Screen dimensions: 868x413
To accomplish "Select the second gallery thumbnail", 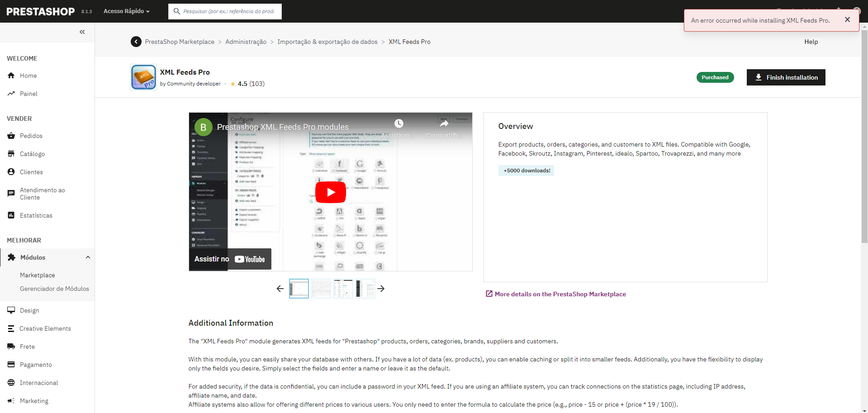I will (321, 289).
